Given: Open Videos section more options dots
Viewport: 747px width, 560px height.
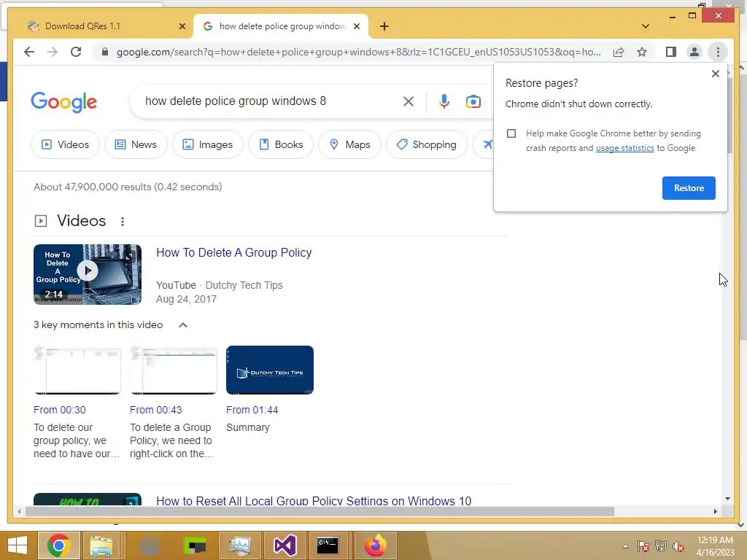Looking at the screenshot, I should click(x=123, y=222).
